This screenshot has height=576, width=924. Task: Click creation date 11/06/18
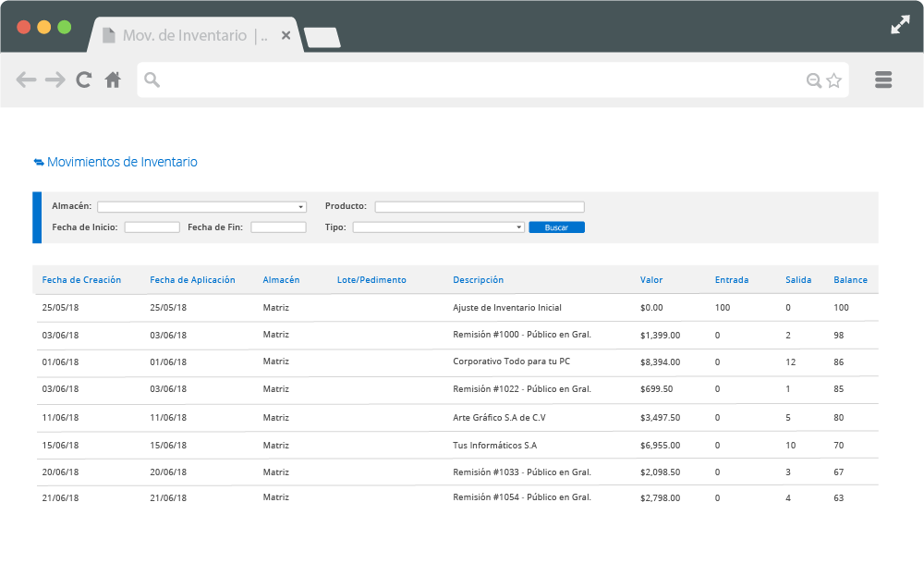[x=60, y=417]
